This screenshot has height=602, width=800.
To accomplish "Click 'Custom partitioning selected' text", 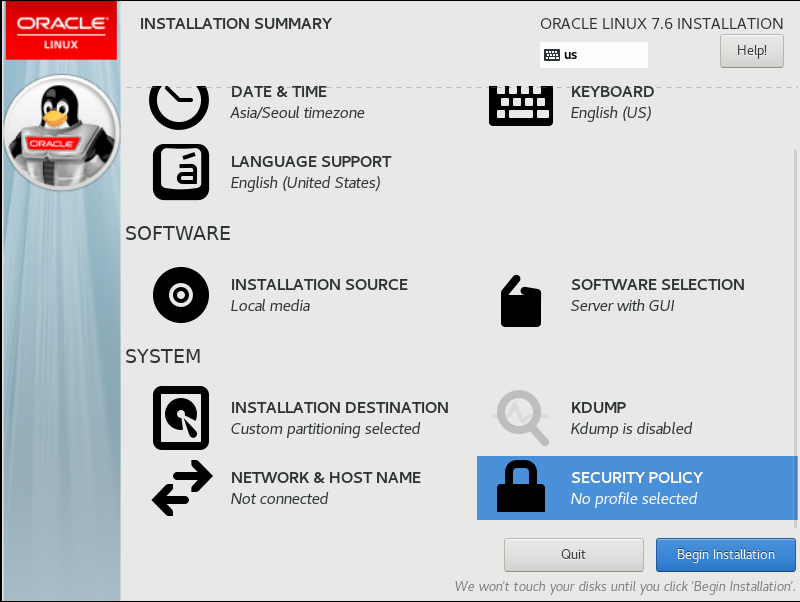I will [325, 429].
